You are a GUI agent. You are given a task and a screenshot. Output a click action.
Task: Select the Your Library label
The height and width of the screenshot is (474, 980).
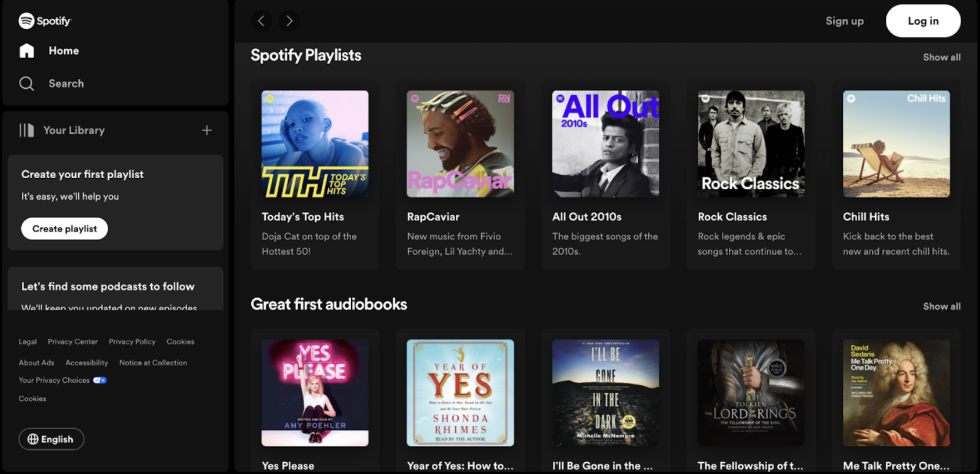click(74, 130)
